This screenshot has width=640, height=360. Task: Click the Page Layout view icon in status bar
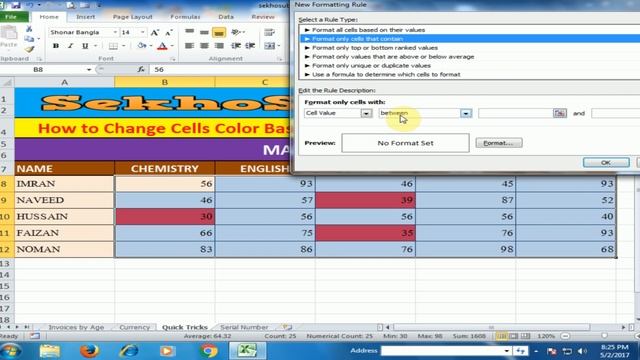[513, 336]
